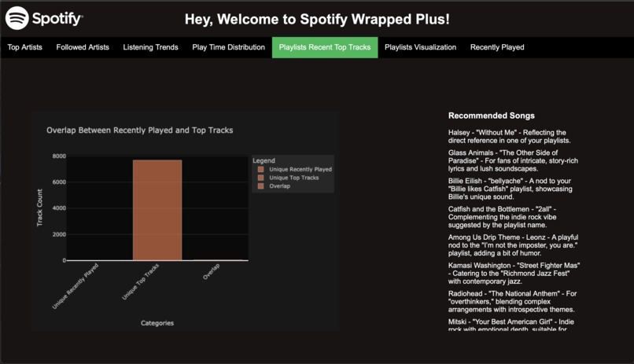Click the Overlap x-axis tick label

coord(211,271)
